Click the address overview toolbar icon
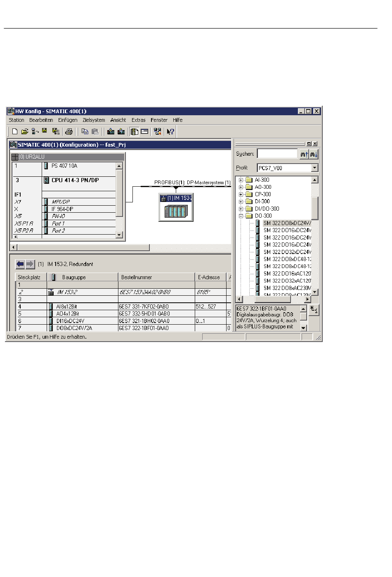This screenshot has height=577, width=392. click(x=144, y=132)
